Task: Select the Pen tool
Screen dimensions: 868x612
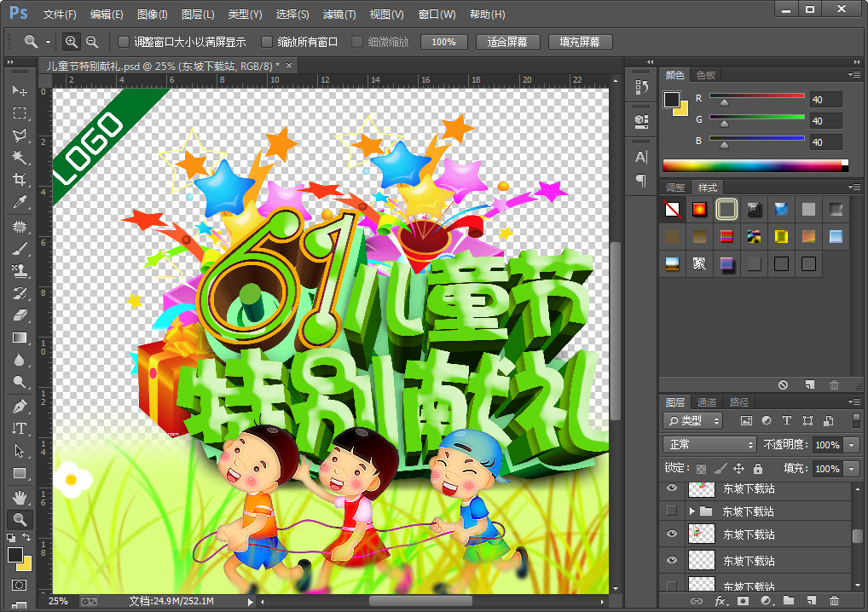Action: 19,406
